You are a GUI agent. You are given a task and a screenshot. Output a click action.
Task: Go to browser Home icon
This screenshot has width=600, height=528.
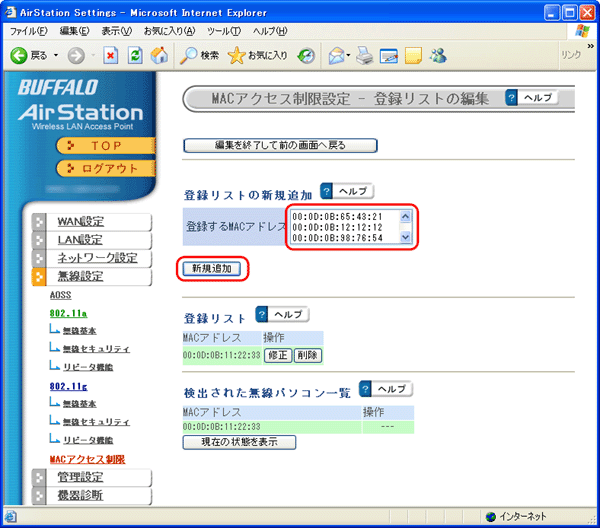coord(158,55)
